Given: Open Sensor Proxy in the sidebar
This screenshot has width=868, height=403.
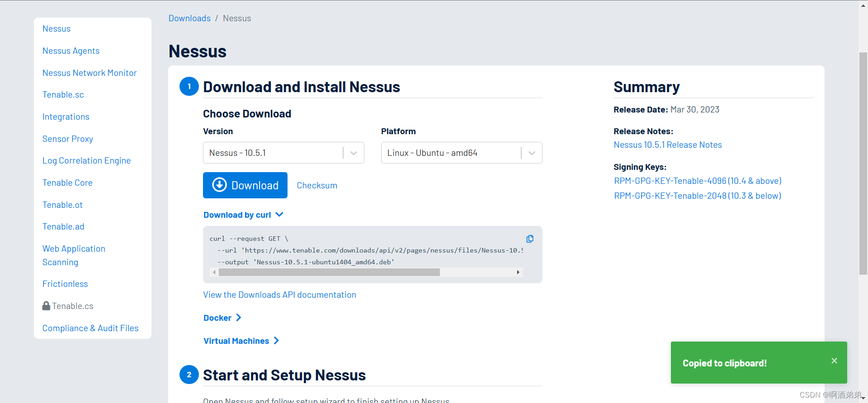Looking at the screenshot, I should pos(68,139).
